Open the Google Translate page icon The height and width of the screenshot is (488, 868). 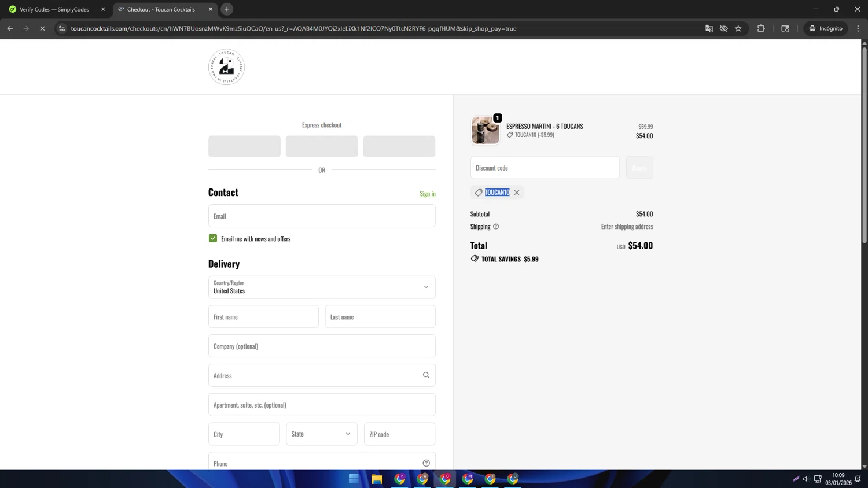coord(709,28)
